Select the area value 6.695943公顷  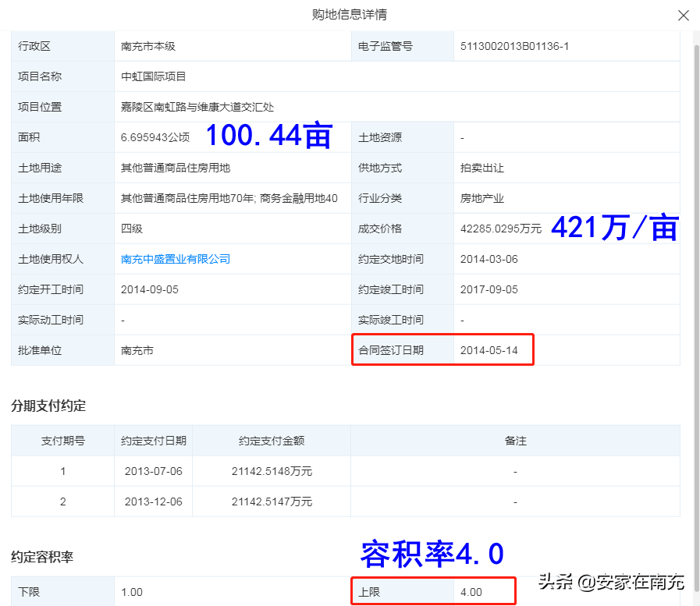155,137
